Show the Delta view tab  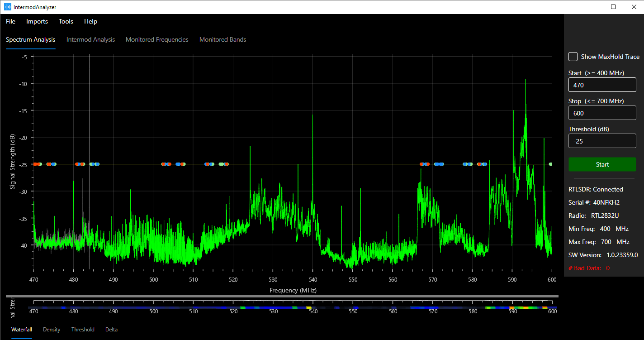tap(111, 329)
